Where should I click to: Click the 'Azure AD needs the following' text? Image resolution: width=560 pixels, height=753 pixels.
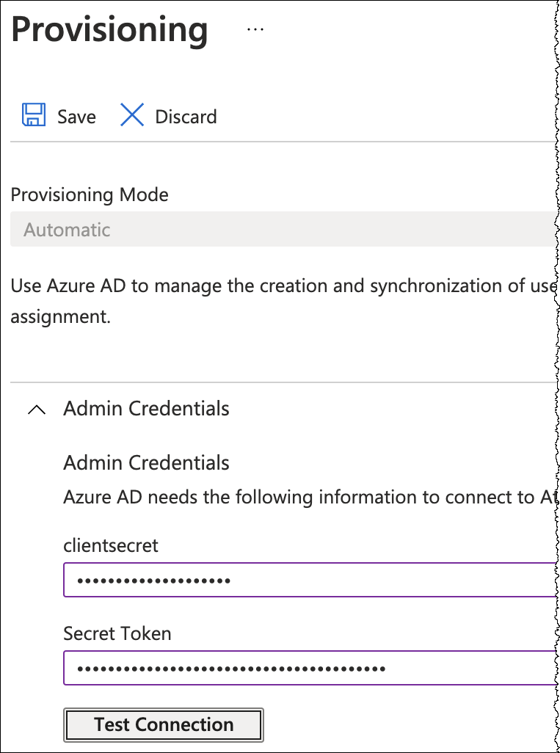308,498
